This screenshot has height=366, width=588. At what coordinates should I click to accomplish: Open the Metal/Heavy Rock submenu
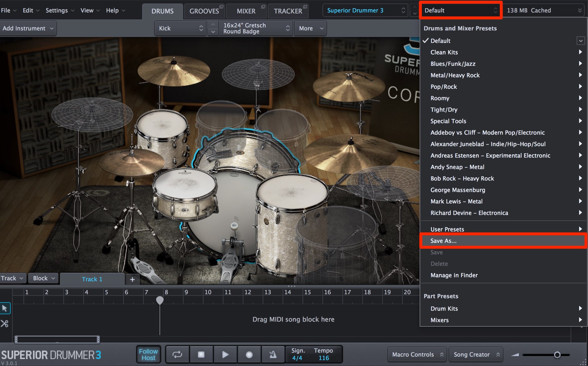(x=503, y=75)
